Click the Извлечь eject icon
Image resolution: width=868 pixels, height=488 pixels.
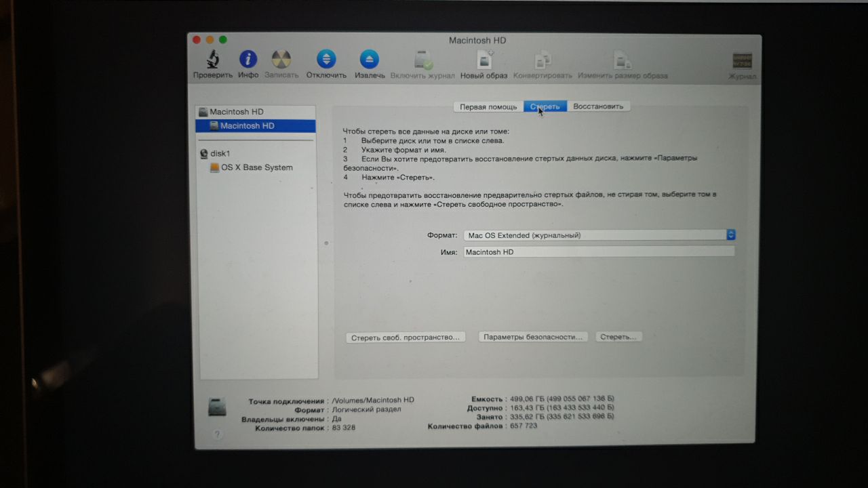(369, 59)
